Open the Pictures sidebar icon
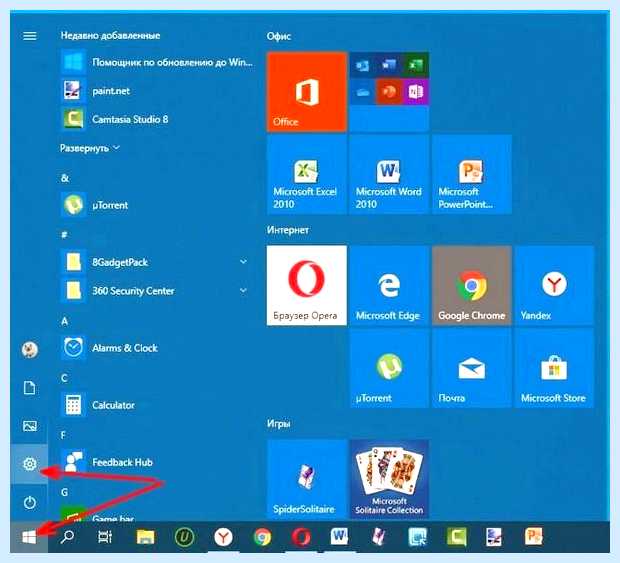This screenshot has height=563, width=620. pos(29,426)
